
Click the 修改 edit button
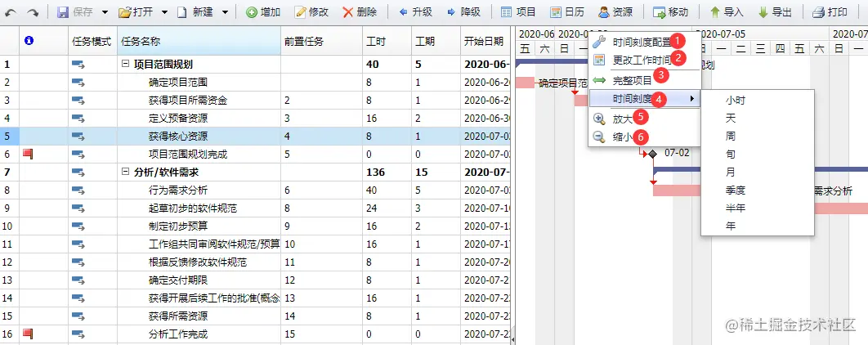(x=311, y=11)
